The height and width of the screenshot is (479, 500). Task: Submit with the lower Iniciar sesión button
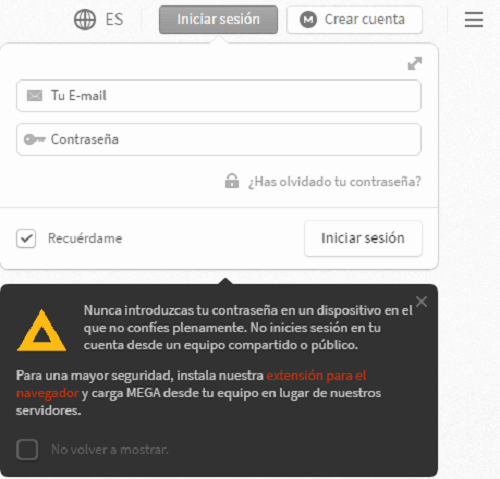[363, 238]
